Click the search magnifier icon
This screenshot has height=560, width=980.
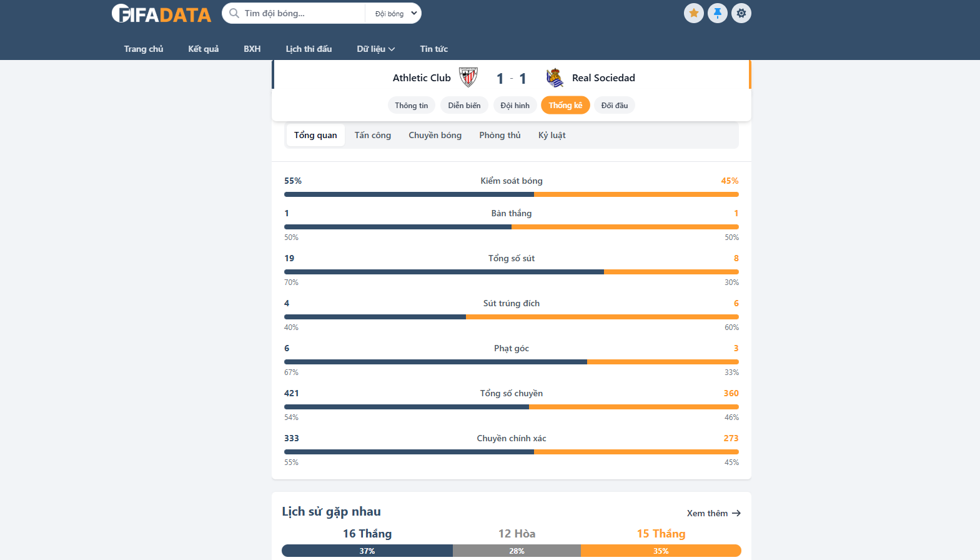[x=234, y=13]
